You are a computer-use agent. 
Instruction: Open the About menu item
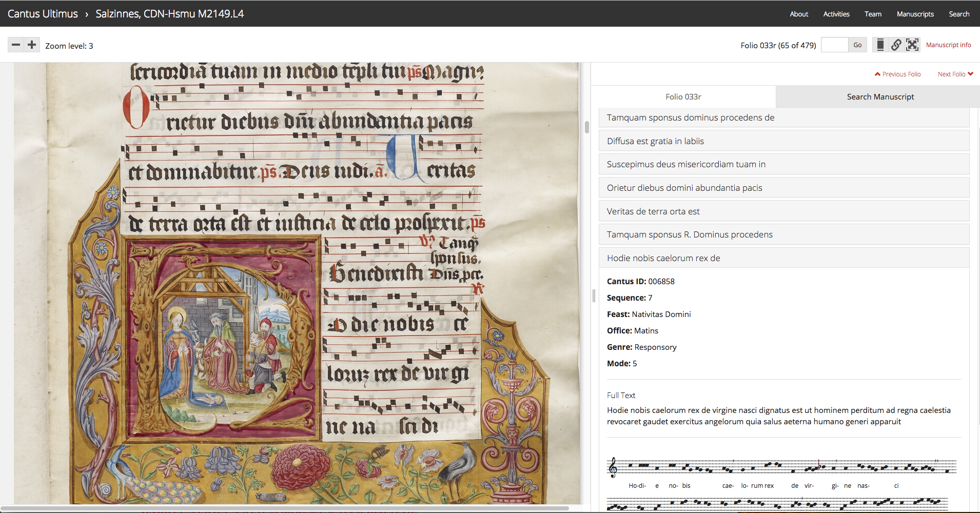799,14
